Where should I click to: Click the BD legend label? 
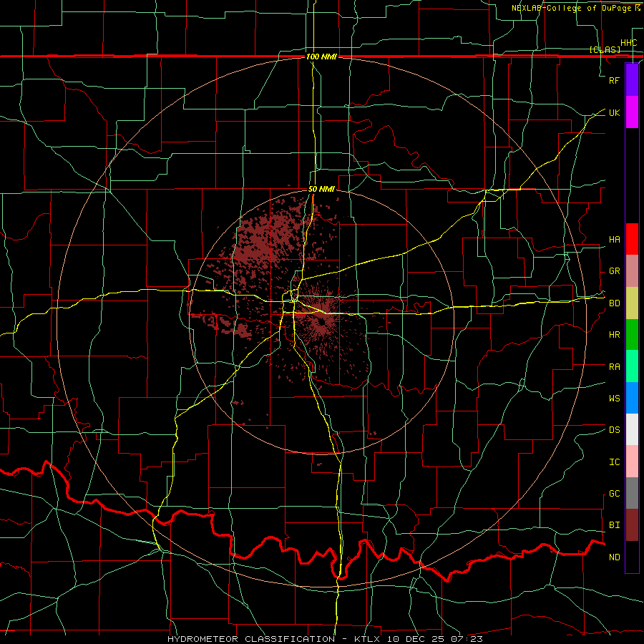(x=614, y=303)
